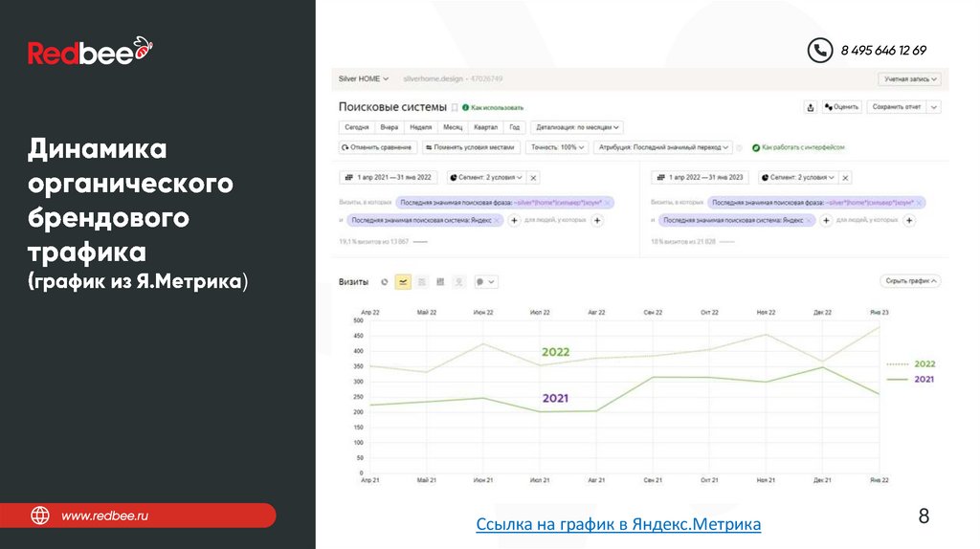Switch chart to area view icon
This screenshot has height=549, width=980.
422,282
